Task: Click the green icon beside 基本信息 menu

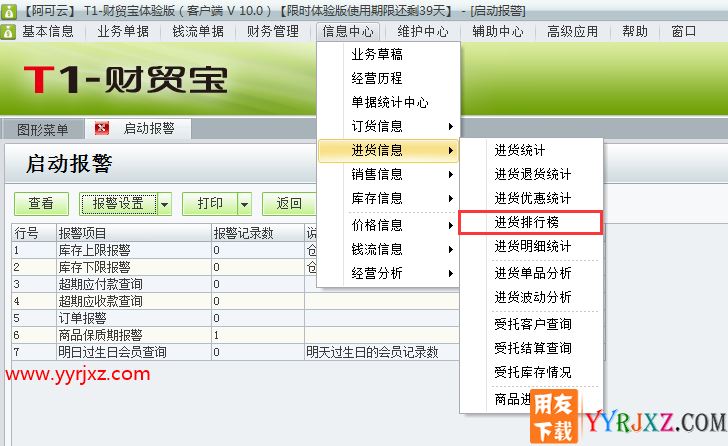Action: click(x=8, y=32)
